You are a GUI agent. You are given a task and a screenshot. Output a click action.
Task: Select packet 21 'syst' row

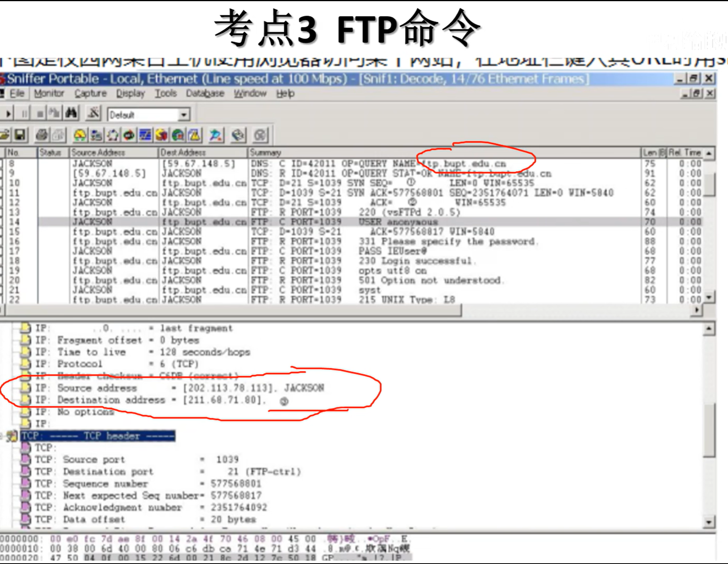coord(351,290)
